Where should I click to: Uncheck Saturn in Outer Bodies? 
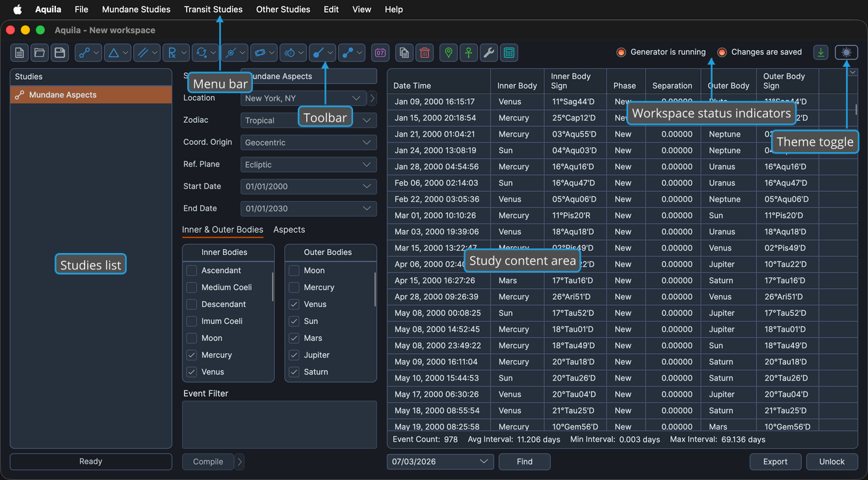tap(295, 372)
